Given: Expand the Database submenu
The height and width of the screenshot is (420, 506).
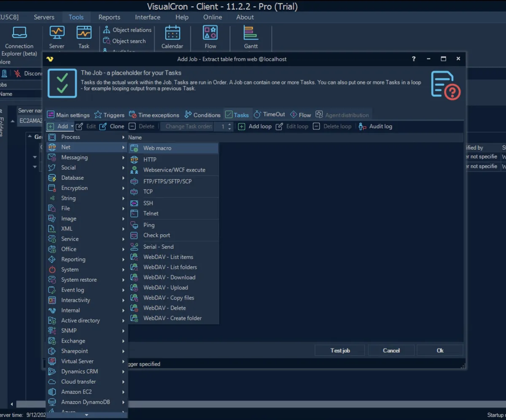Looking at the screenshot, I should 87,178.
